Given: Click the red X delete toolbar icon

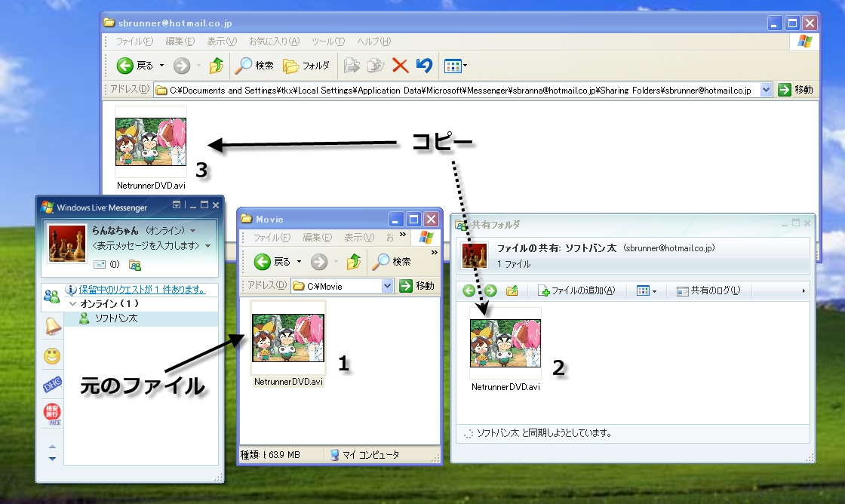Looking at the screenshot, I should click(400, 66).
